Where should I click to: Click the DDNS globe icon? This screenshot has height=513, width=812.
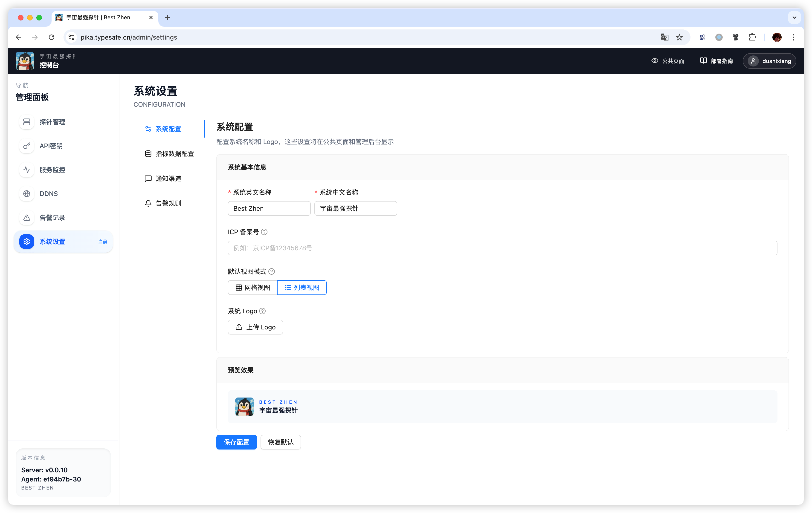[27, 194]
